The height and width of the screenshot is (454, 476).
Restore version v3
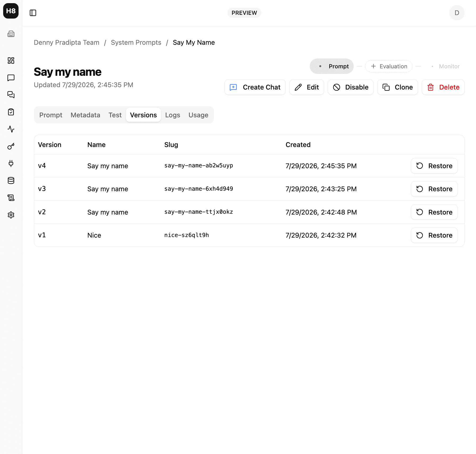point(434,189)
